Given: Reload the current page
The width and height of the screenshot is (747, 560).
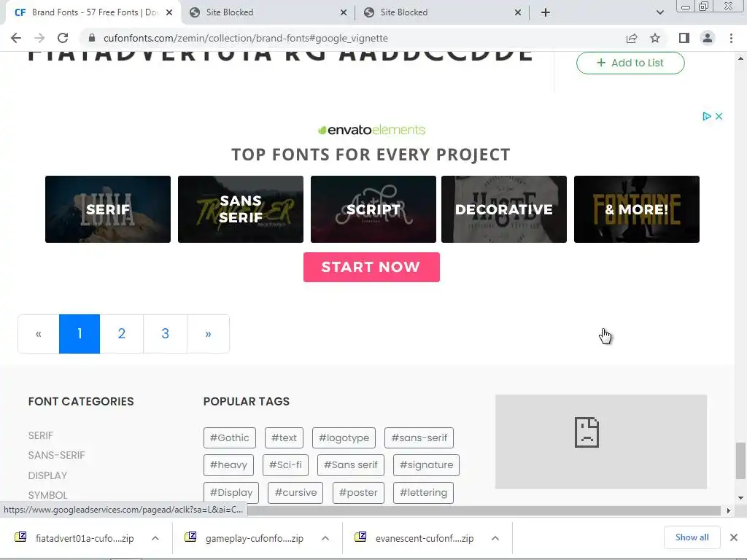Looking at the screenshot, I should [63, 38].
